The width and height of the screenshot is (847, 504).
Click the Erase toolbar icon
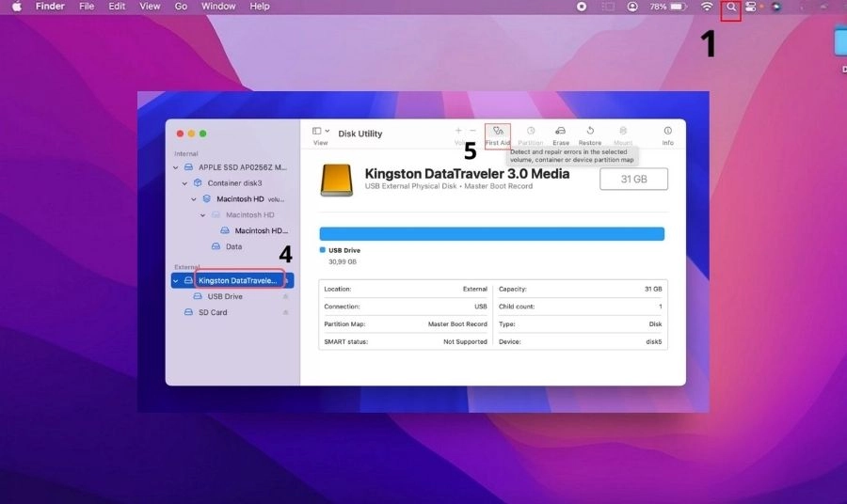[560, 131]
